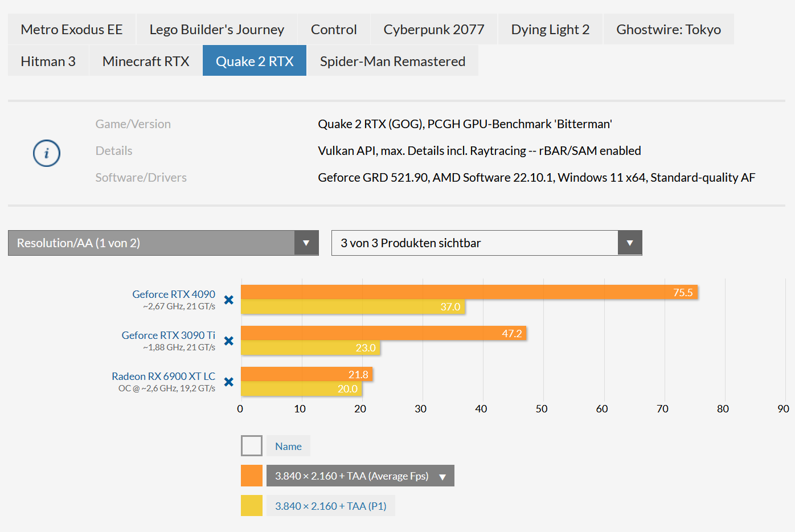Click the info circle icon
Screen dimensions: 795x532
pyautogui.click(x=47, y=153)
